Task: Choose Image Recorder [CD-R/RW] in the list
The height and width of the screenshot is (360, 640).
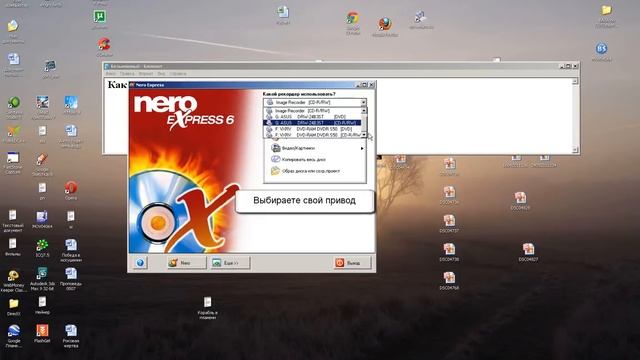Action: click(312, 111)
